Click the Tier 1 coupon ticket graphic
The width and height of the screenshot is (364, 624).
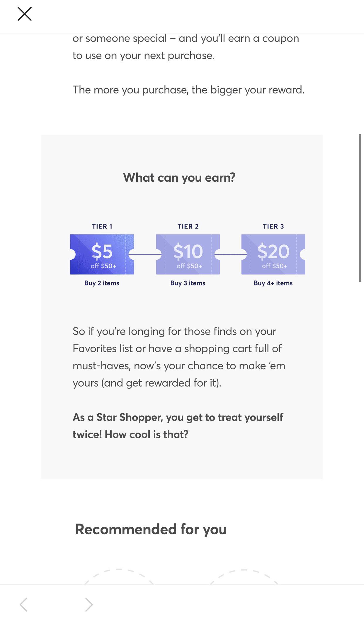click(102, 254)
